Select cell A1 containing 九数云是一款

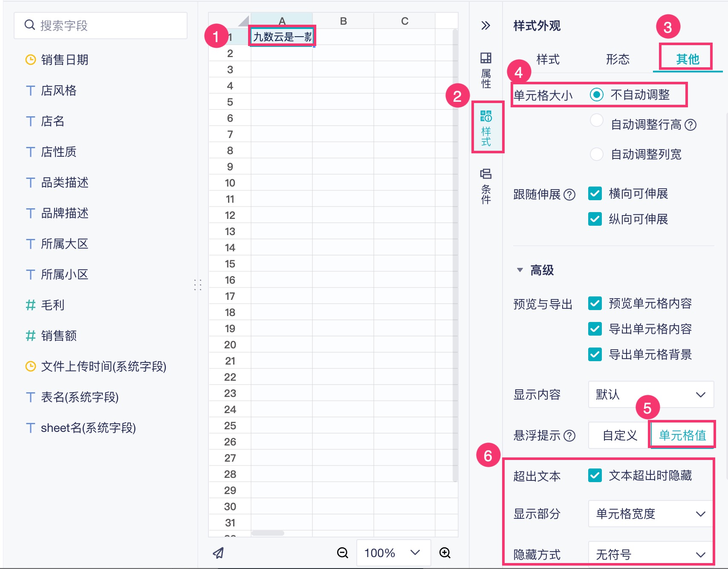282,37
